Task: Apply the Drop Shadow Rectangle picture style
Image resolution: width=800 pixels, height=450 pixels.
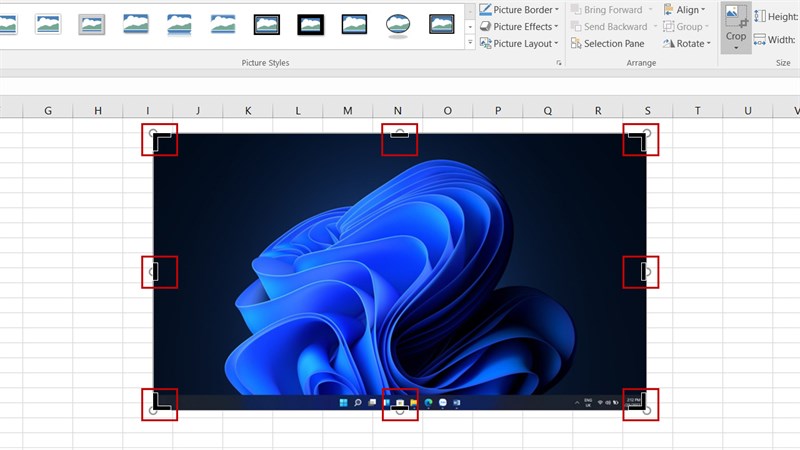Action: point(136,24)
